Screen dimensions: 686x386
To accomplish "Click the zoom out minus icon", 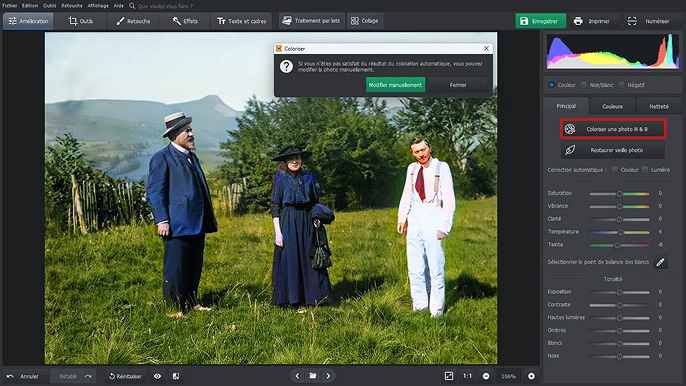I will pos(486,376).
